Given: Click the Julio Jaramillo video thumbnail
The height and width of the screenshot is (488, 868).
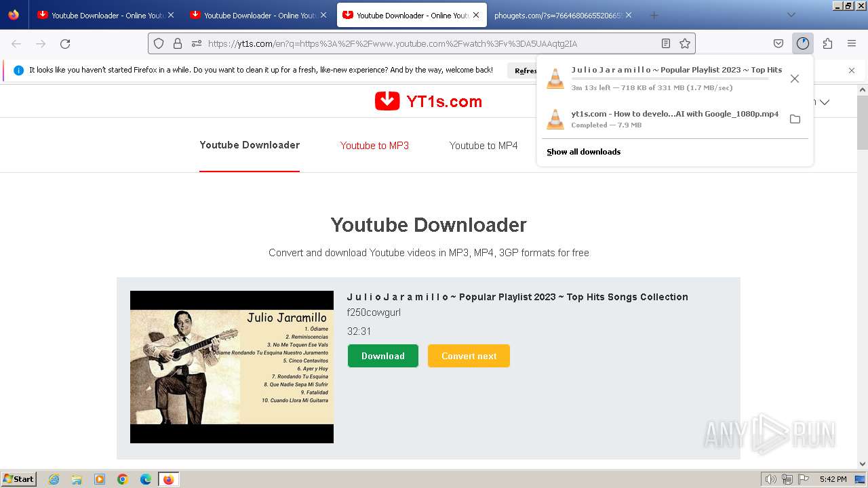Looking at the screenshot, I should [x=232, y=367].
